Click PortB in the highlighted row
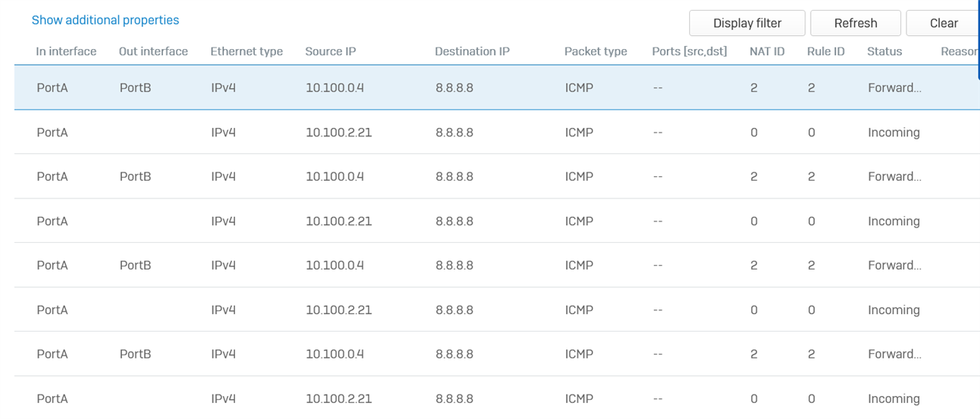Screen dimensions: 980x419 pyautogui.click(x=135, y=87)
